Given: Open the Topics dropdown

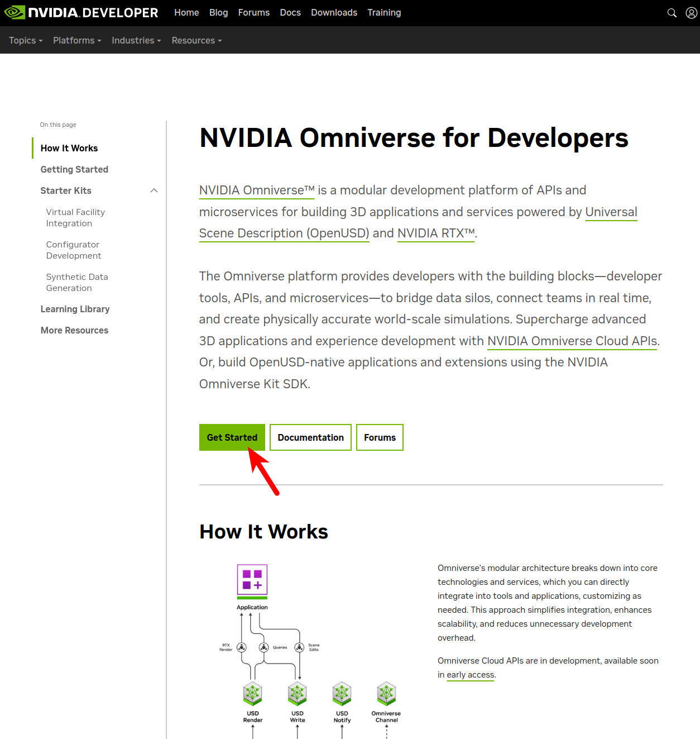Looking at the screenshot, I should (25, 40).
